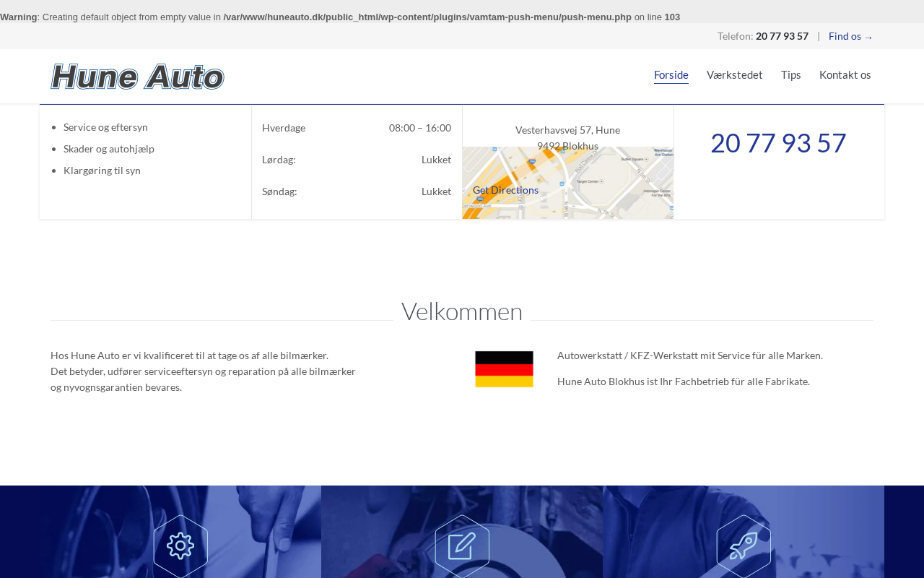The height and width of the screenshot is (578, 924).
Task: Open the Forside menu item
Action: (x=671, y=75)
